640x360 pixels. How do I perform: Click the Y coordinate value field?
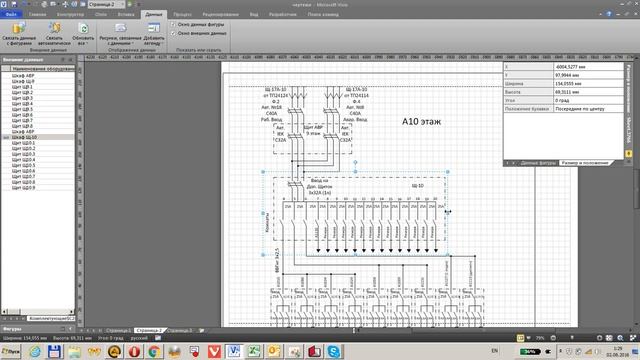(588, 75)
